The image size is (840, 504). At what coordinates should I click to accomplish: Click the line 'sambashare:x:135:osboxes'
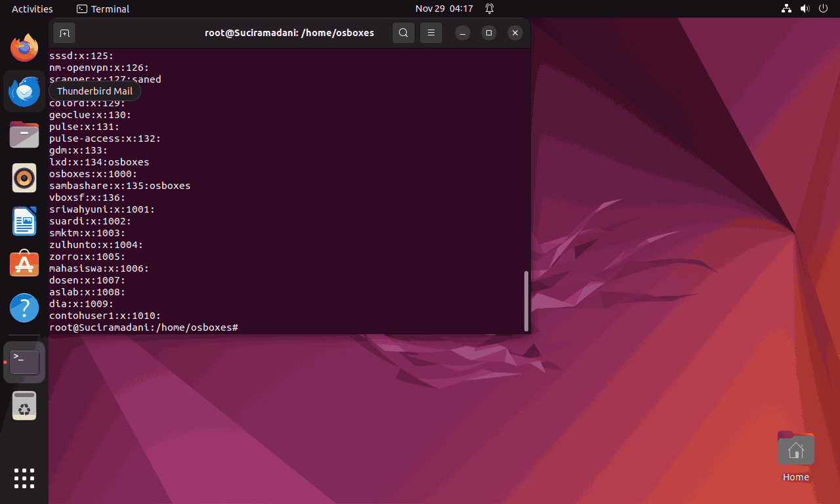(120, 186)
